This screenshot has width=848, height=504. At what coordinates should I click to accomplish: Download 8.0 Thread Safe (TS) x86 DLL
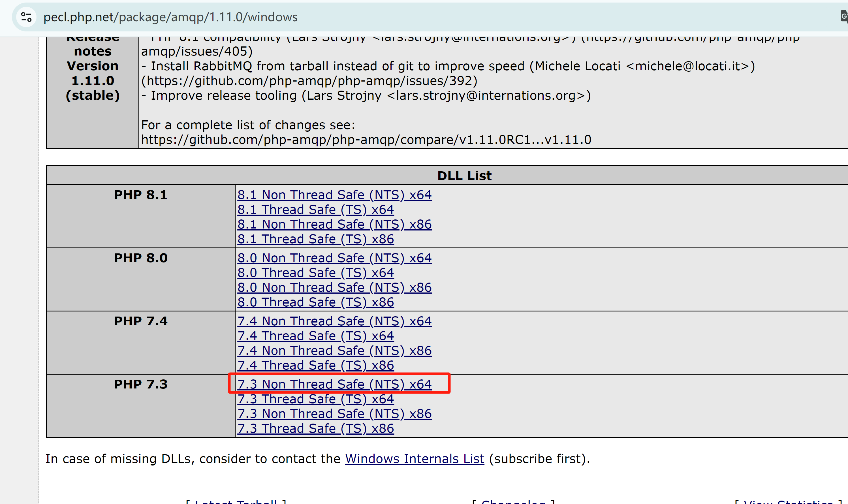315,302
